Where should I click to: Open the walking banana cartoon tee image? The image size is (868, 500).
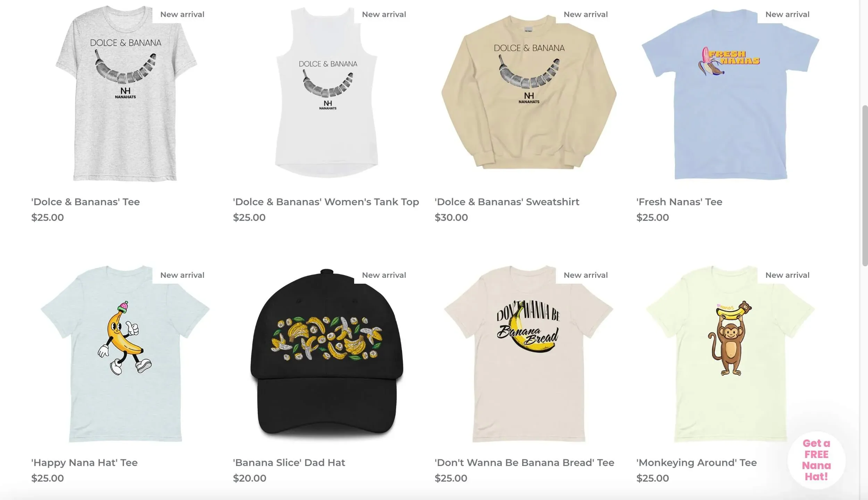[126, 354]
